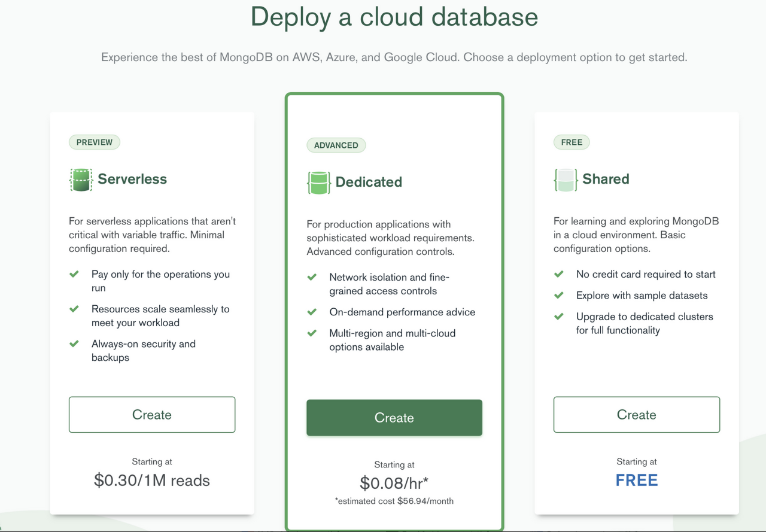Click Create button under Dedicated
Image resolution: width=766 pixels, height=532 pixels.
(x=394, y=418)
